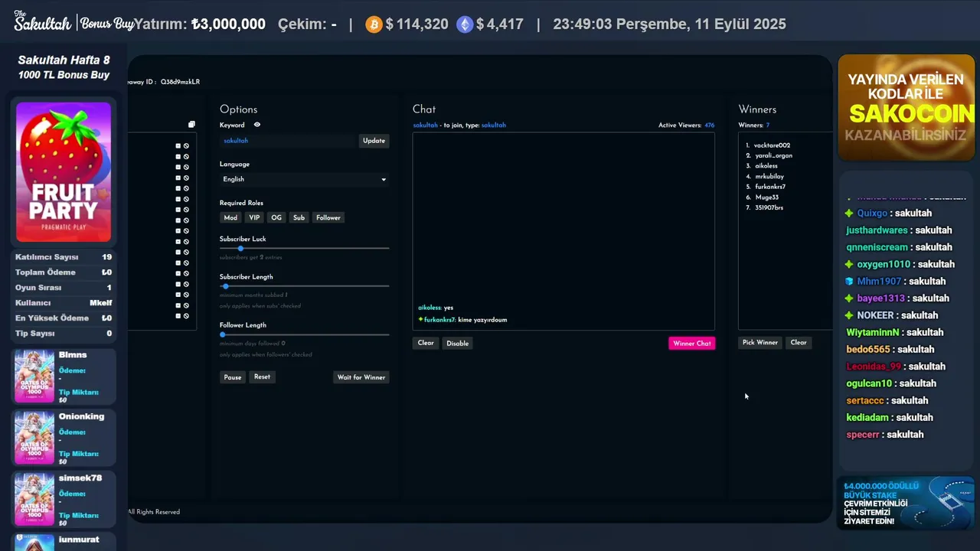Click the Büyük Stake event banner
The height and width of the screenshot is (551, 980).
pyautogui.click(x=906, y=504)
